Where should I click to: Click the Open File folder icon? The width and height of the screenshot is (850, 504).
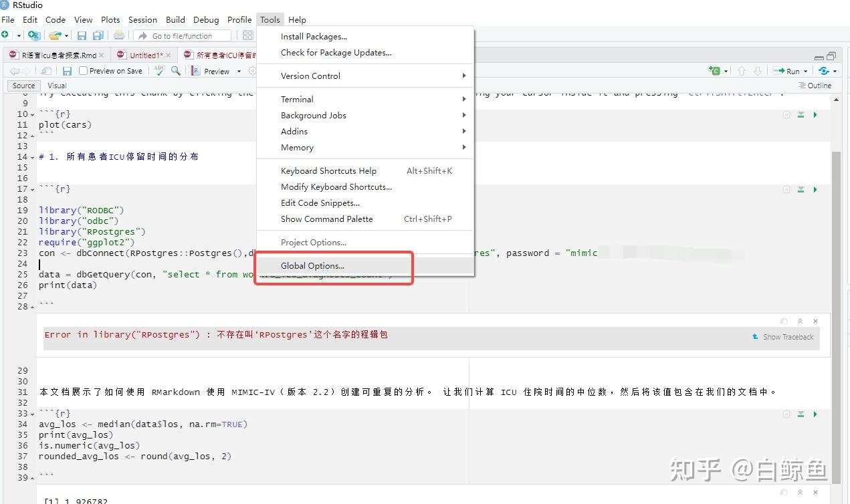55,35
